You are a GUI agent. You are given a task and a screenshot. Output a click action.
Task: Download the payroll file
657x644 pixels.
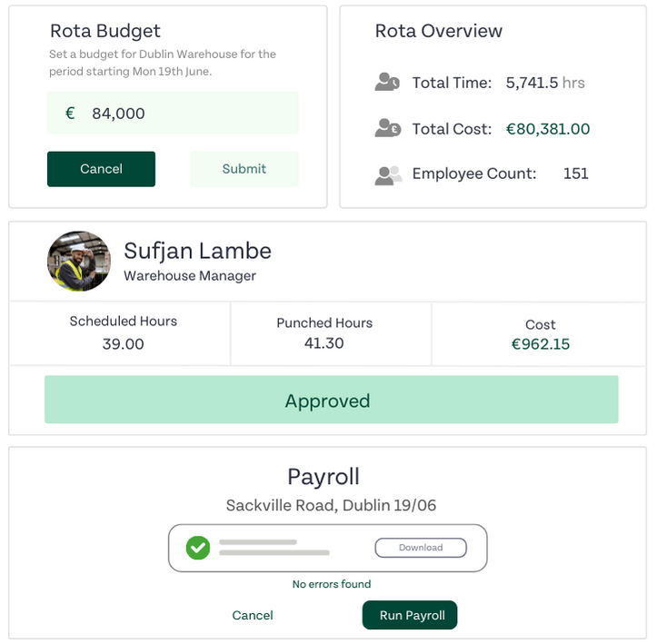pos(420,548)
